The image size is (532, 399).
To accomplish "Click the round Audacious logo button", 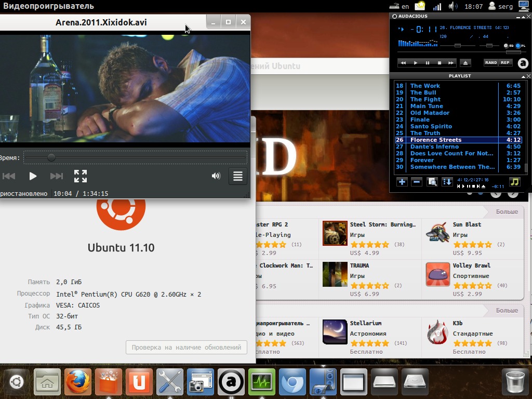I will (x=523, y=63).
